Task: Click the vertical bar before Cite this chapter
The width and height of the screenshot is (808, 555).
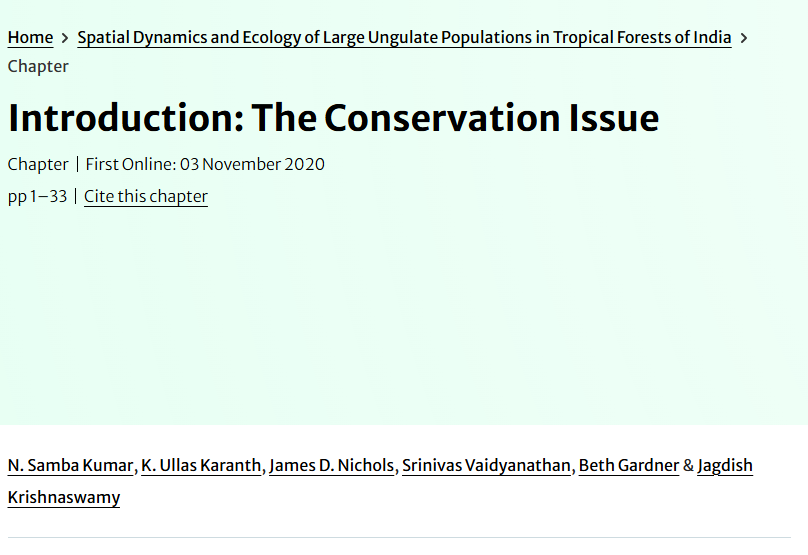Action: click(x=76, y=196)
